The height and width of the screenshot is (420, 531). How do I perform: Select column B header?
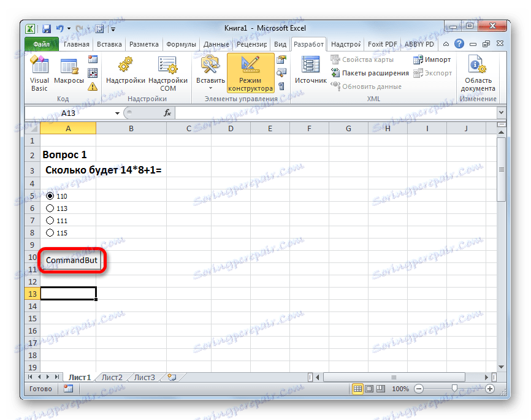tap(131, 128)
